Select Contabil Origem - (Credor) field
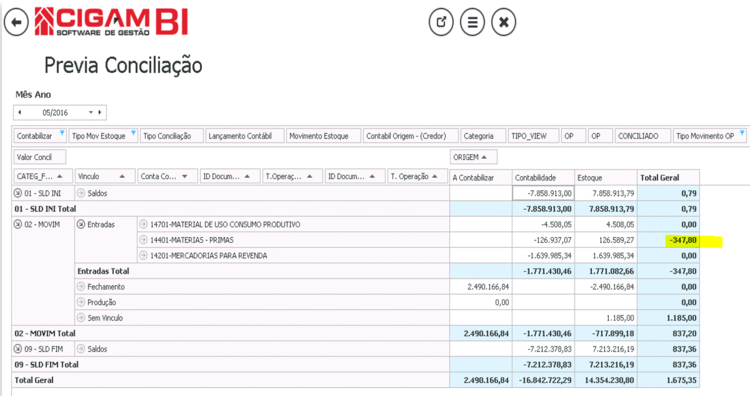The width and height of the screenshot is (750, 396). click(410, 136)
